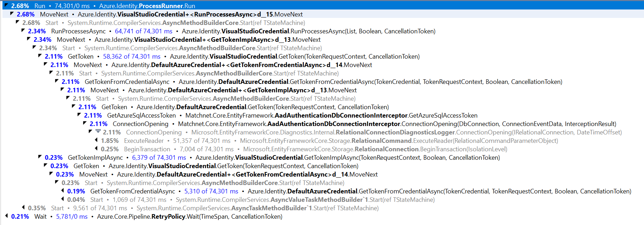Collapse the 2.34% GetTokenImplAsync d__13 MoveNext node
The image size is (644, 225).
tap(29, 39)
